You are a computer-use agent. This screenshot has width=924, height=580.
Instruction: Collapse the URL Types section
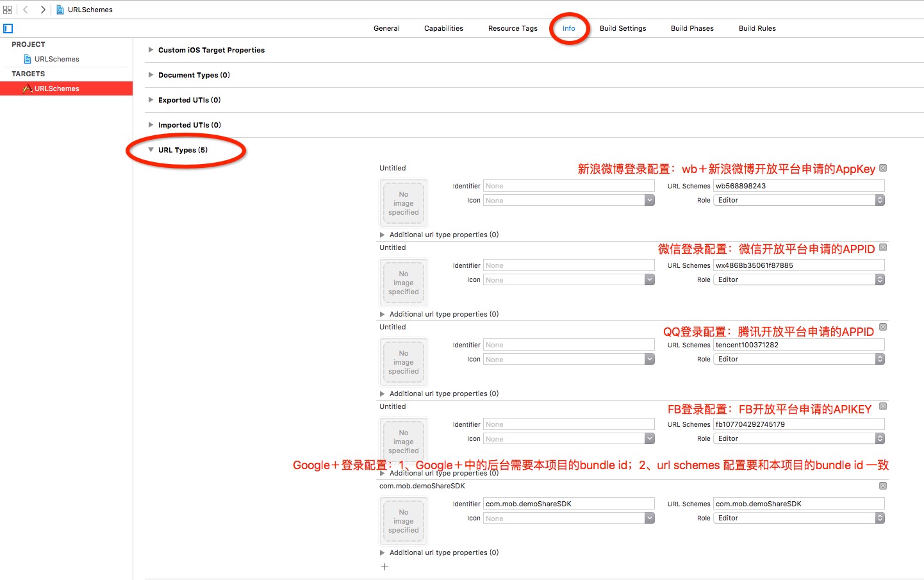[151, 150]
